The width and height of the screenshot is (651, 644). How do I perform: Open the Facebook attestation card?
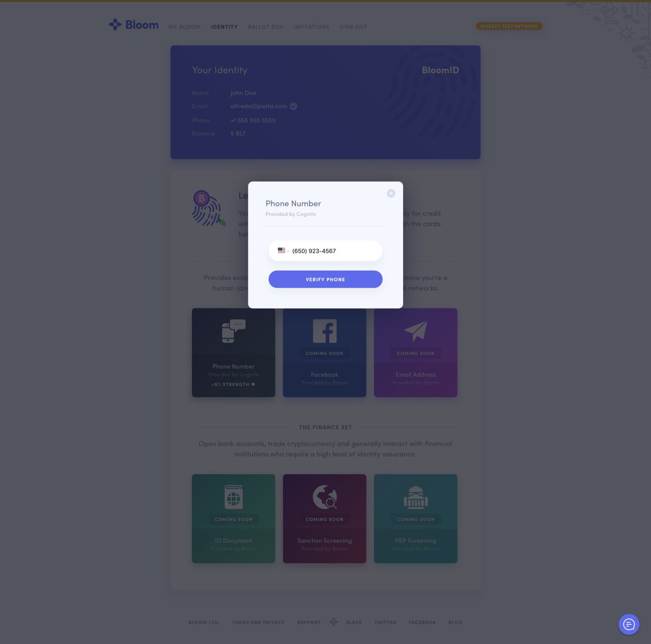pos(324,352)
